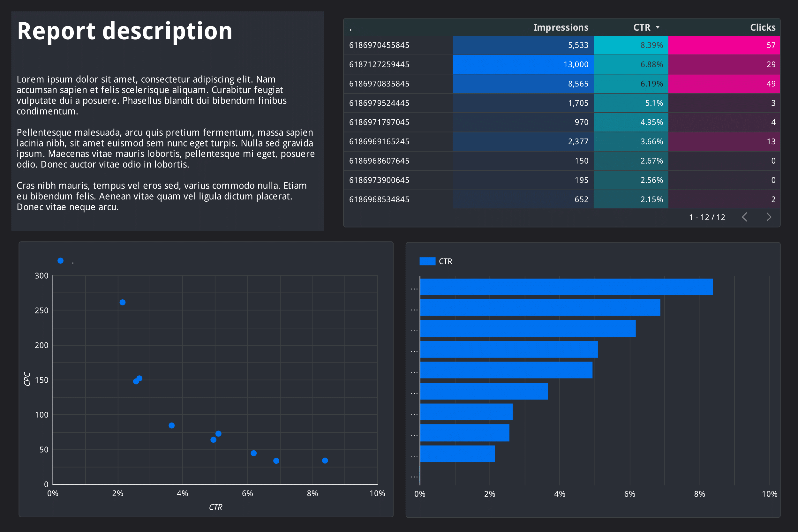This screenshot has height=532, width=798.
Task: Select row ID 6186968534845
Action: [379, 199]
